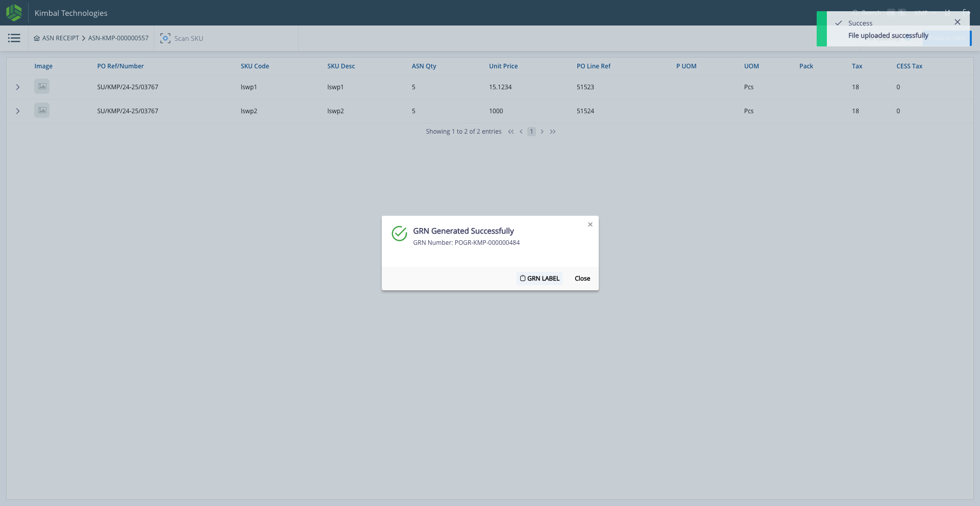
Task: Close the Success toast notification
Action: coord(958,22)
